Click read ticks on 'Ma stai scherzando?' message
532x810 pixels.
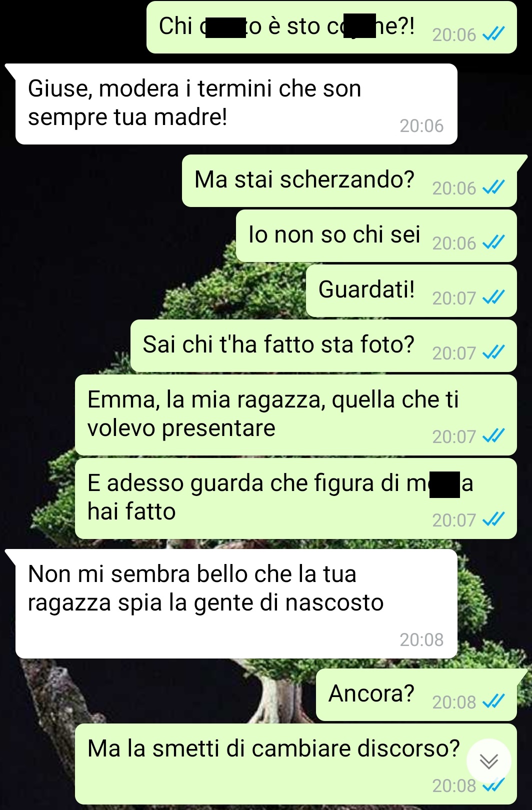pos(493,187)
